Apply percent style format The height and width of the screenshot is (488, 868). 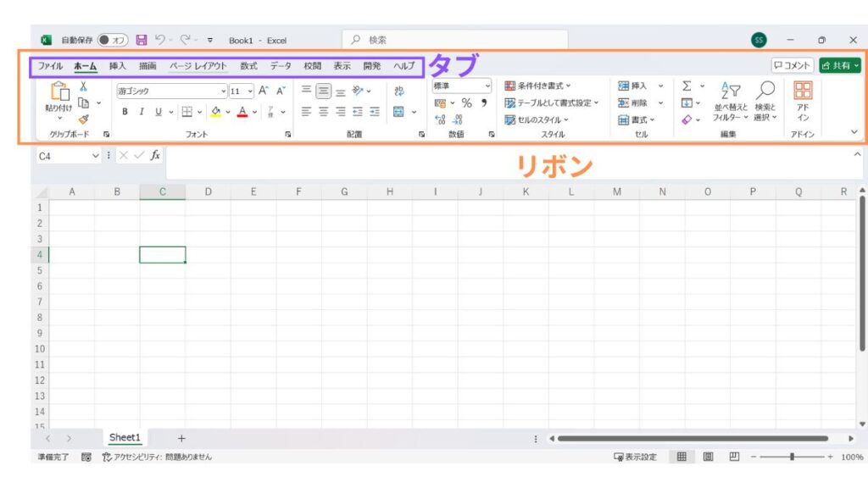[x=467, y=103]
